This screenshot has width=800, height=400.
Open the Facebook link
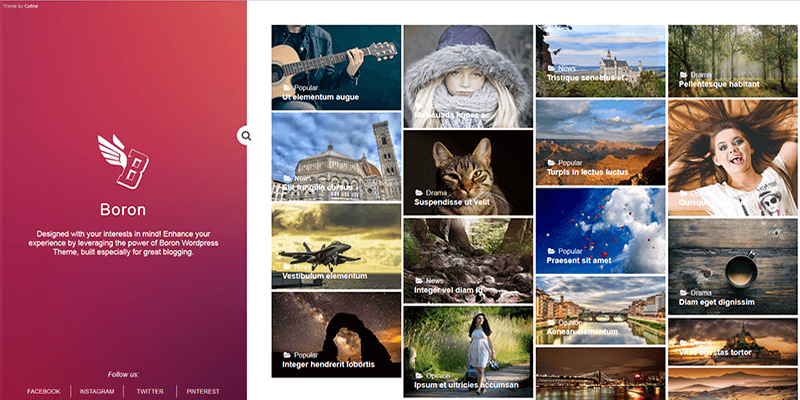coord(43,391)
